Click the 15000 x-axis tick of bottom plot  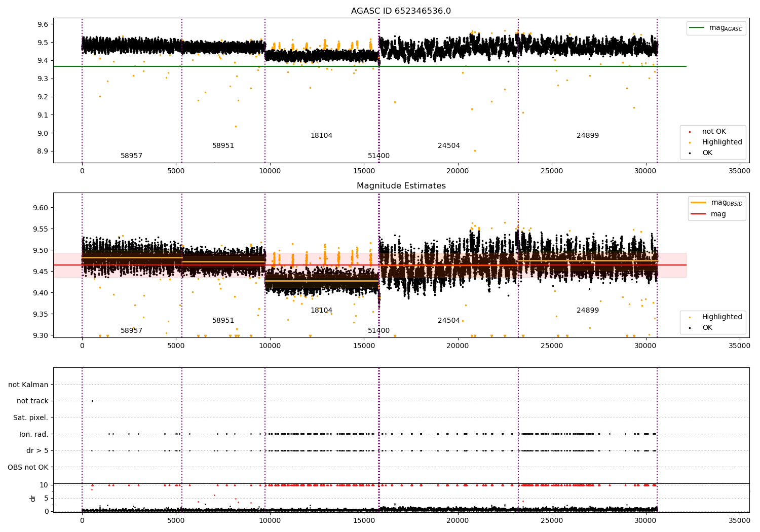(364, 520)
